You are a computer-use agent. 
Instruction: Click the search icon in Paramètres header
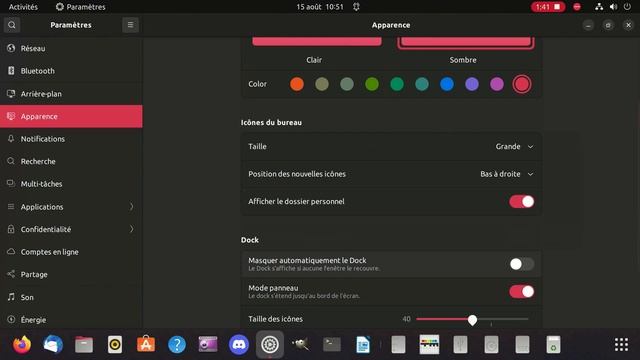click(x=12, y=25)
